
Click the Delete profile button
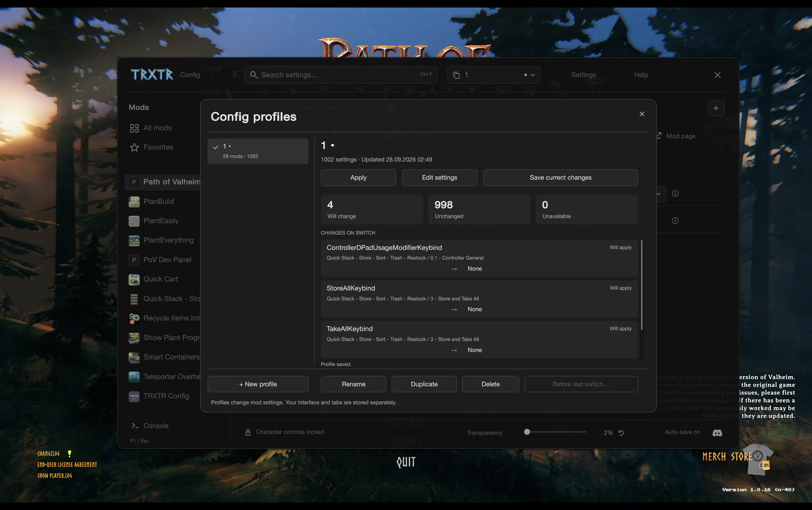[490, 384]
